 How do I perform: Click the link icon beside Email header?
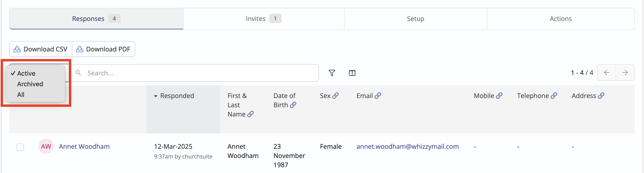(378, 96)
